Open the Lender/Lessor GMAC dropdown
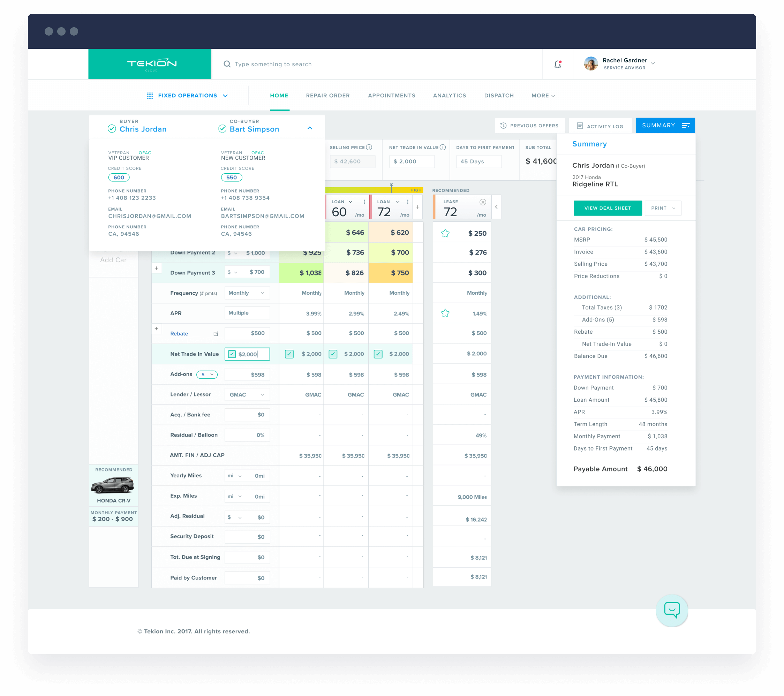 tap(247, 394)
